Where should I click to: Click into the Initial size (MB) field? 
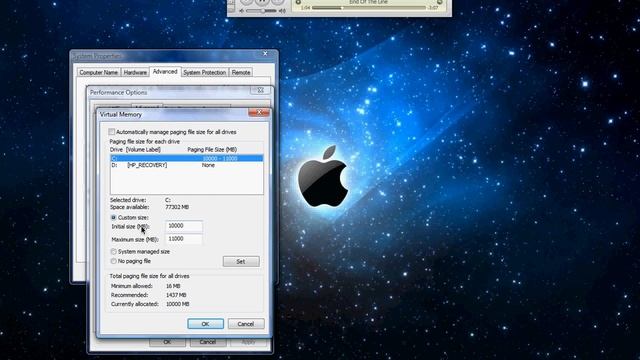(x=184, y=226)
